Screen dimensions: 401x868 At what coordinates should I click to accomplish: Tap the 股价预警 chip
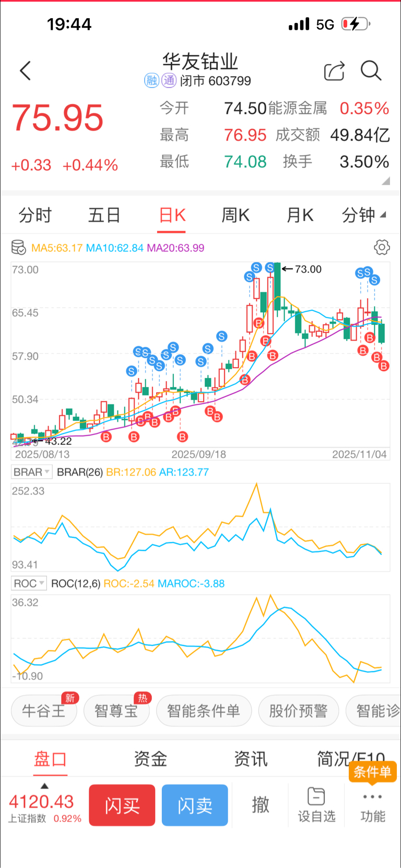tap(298, 711)
